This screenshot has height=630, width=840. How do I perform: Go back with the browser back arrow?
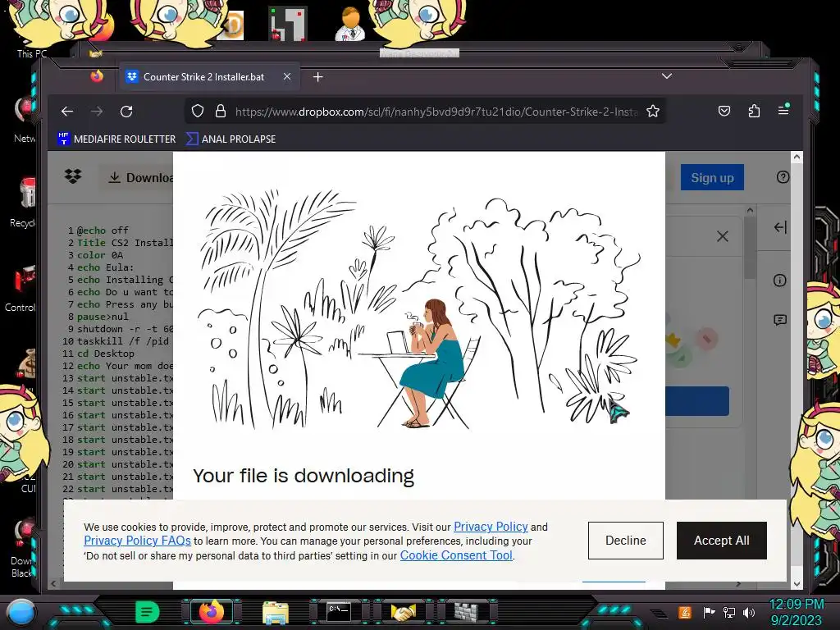67,112
